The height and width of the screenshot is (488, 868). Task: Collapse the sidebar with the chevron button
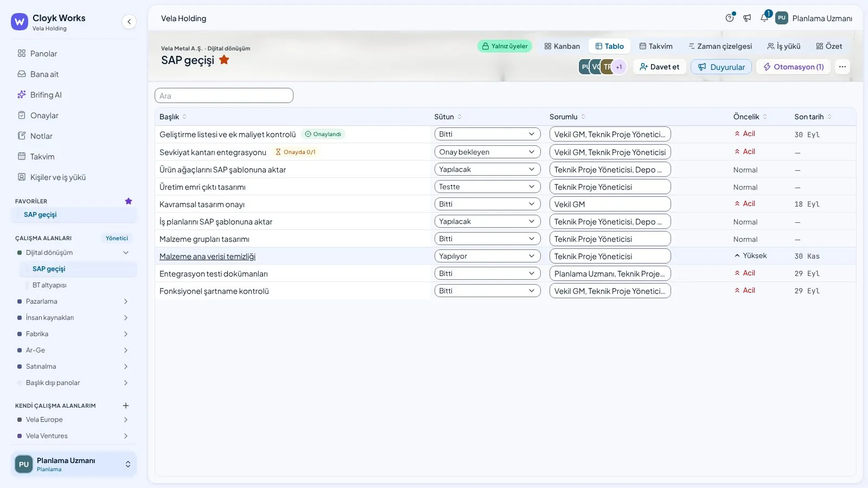pos(129,22)
